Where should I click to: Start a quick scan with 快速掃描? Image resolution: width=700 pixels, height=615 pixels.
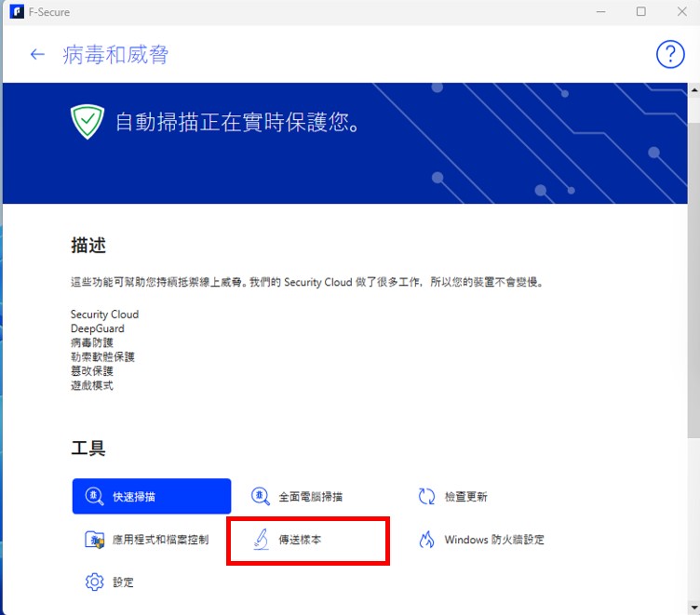[x=152, y=496]
